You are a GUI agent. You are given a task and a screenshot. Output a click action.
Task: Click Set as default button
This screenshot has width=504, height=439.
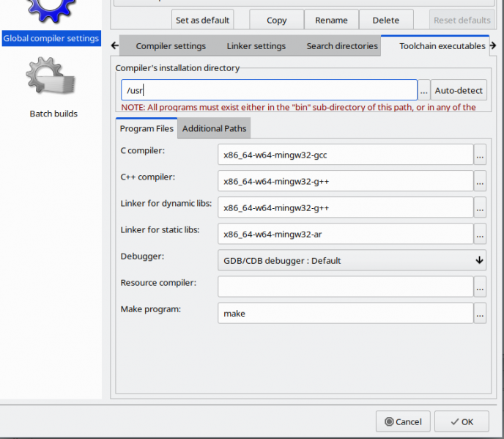tap(202, 20)
